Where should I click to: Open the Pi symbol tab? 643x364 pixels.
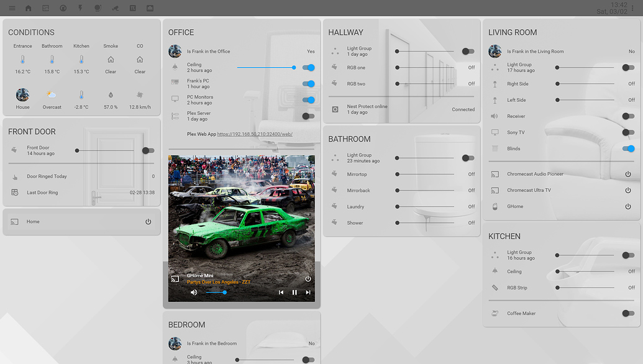click(x=133, y=8)
